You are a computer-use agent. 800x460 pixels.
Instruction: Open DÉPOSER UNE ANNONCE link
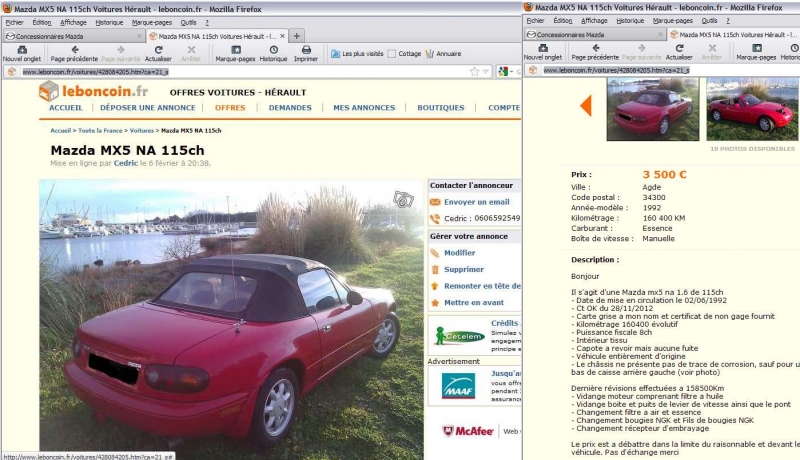tap(148, 108)
